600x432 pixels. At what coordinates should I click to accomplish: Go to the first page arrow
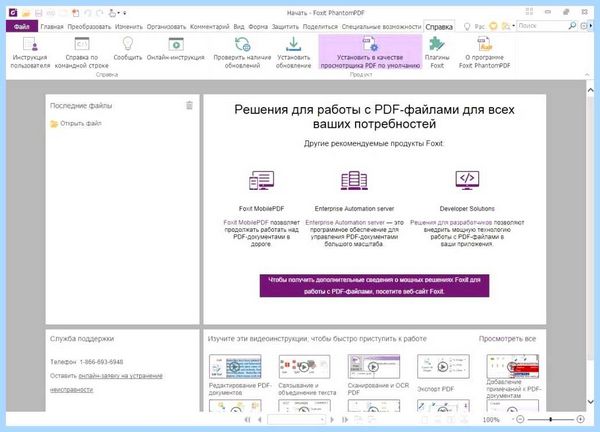click(248, 419)
